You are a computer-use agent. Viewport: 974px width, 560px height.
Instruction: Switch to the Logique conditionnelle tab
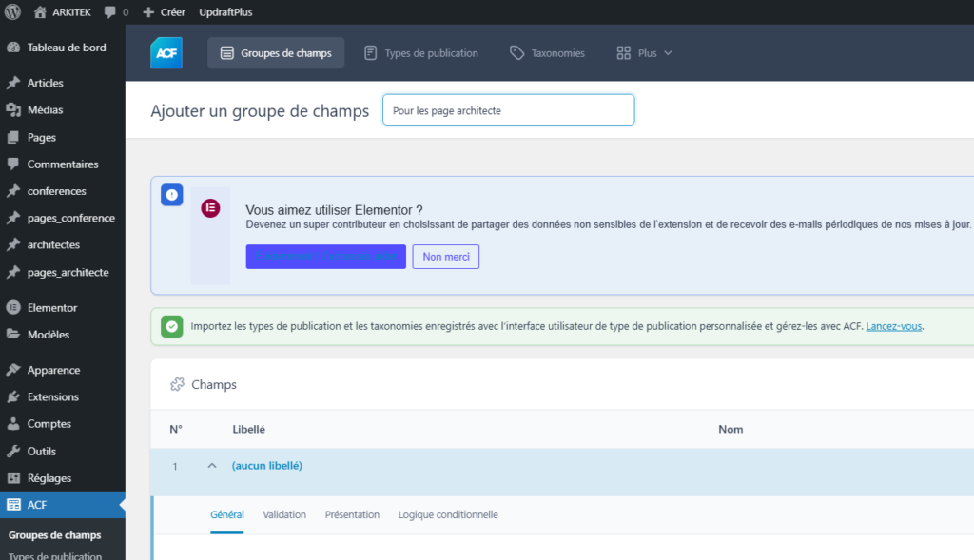click(448, 514)
